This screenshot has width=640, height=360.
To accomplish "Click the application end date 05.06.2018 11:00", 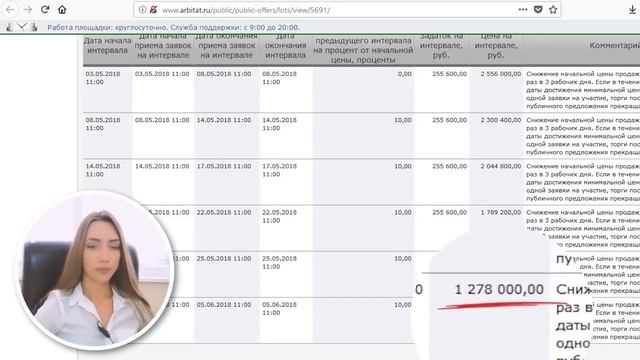I will coord(224,304).
